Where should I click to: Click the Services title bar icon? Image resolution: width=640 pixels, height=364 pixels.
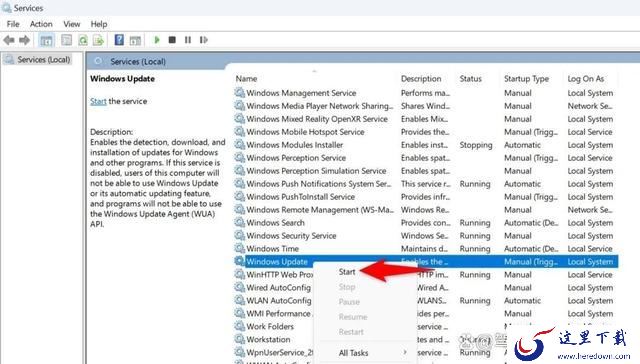tap(7, 8)
